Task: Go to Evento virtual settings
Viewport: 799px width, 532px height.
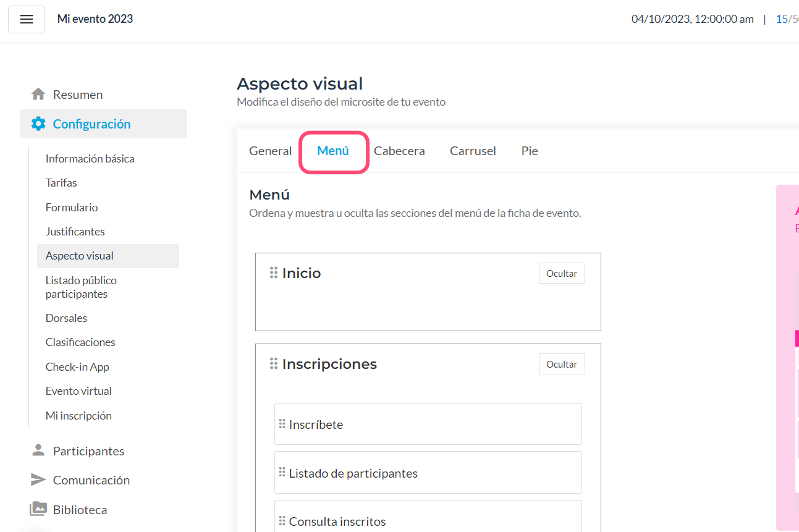Action: point(78,391)
